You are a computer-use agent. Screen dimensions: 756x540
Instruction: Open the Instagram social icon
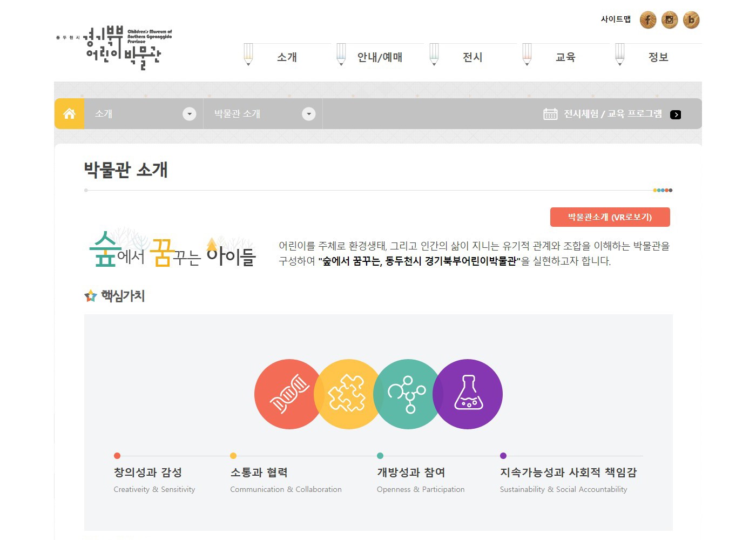point(669,20)
